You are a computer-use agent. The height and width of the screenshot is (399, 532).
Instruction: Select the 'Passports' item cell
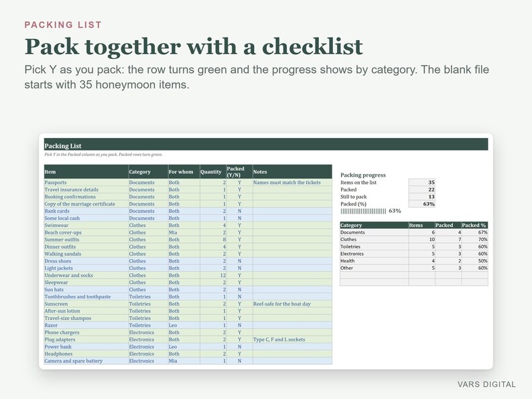click(x=86, y=182)
